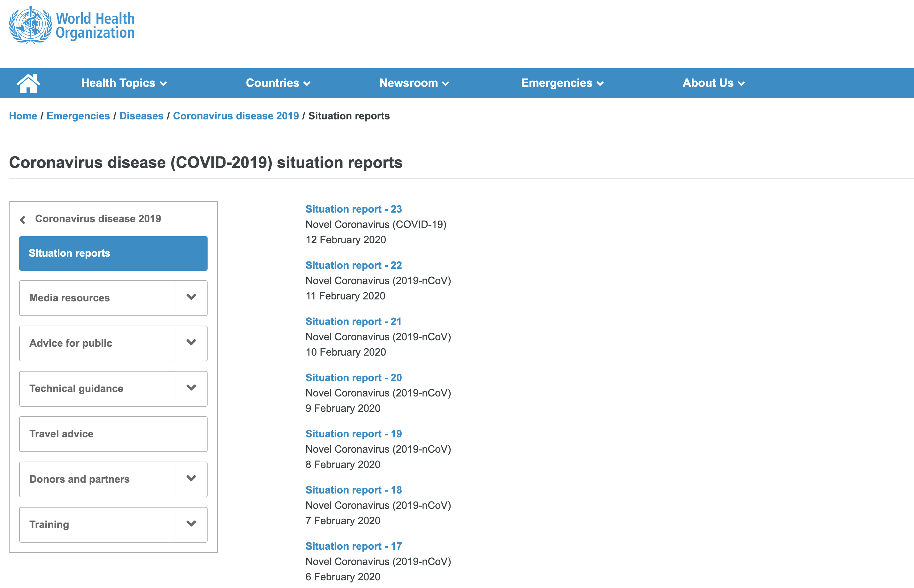The width and height of the screenshot is (914, 588).
Task: Click the World Health Organization logo
Action: [72, 25]
